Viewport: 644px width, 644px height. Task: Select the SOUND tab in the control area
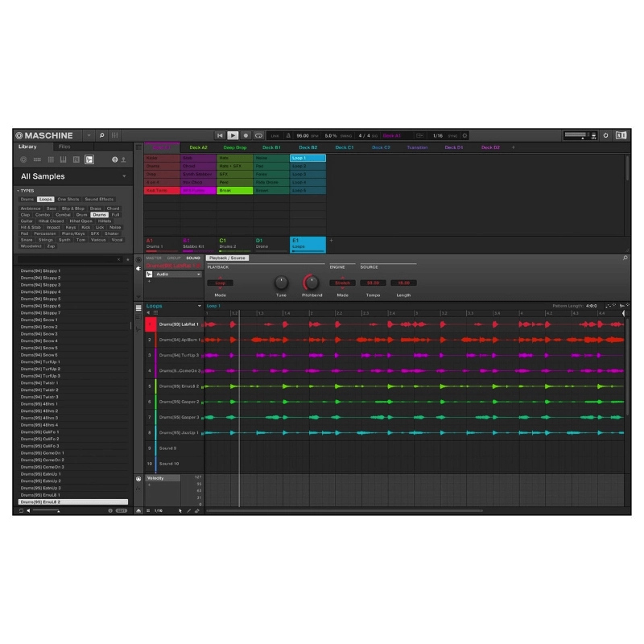pos(192,259)
